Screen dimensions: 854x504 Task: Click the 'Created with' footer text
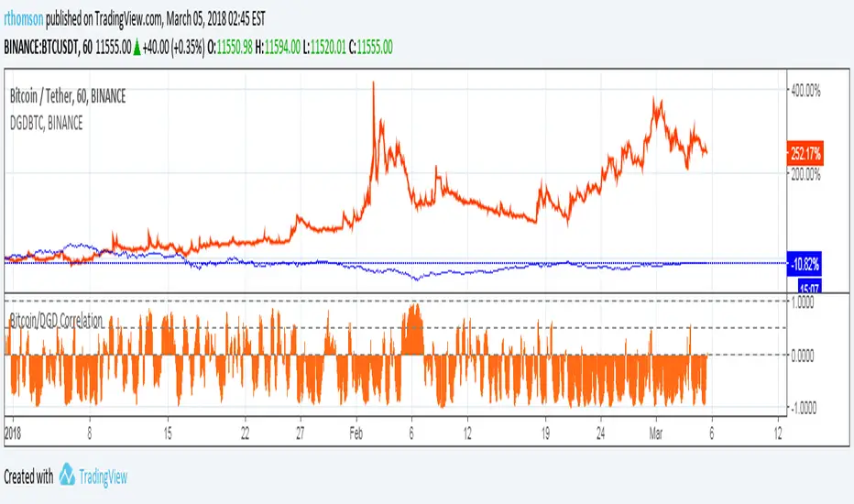pyautogui.click(x=28, y=477)
